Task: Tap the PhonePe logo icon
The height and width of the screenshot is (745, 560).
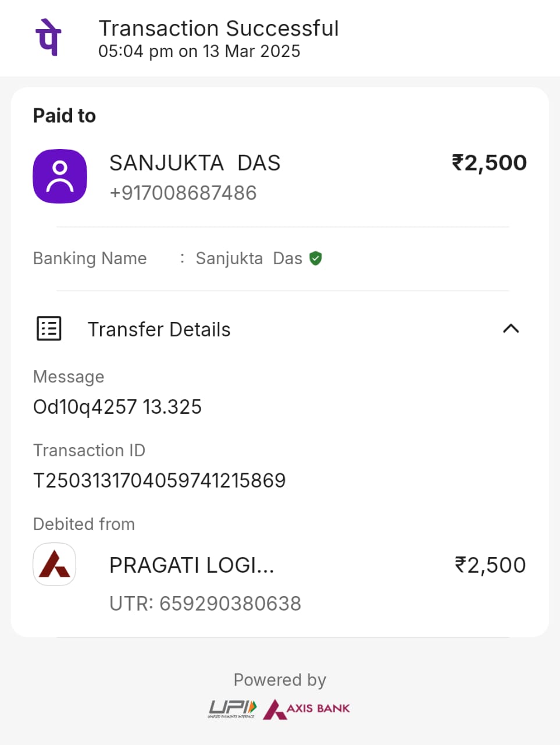Action: 49,38
